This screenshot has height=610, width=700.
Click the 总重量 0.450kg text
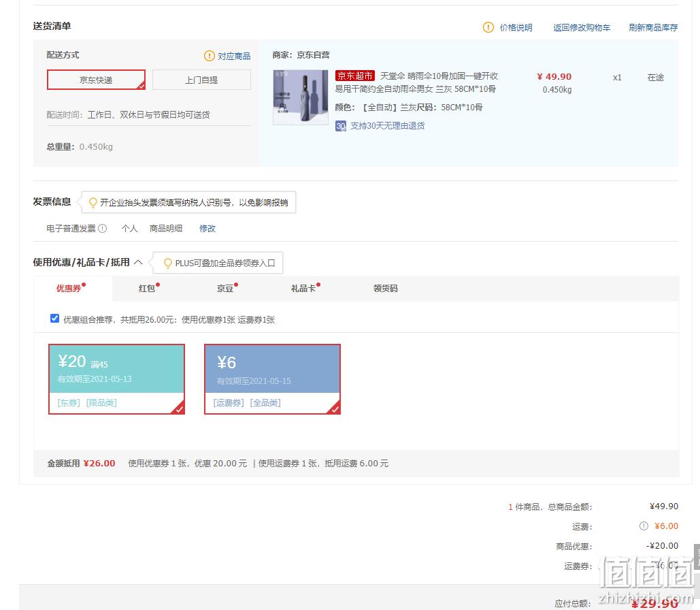[80, 146]
